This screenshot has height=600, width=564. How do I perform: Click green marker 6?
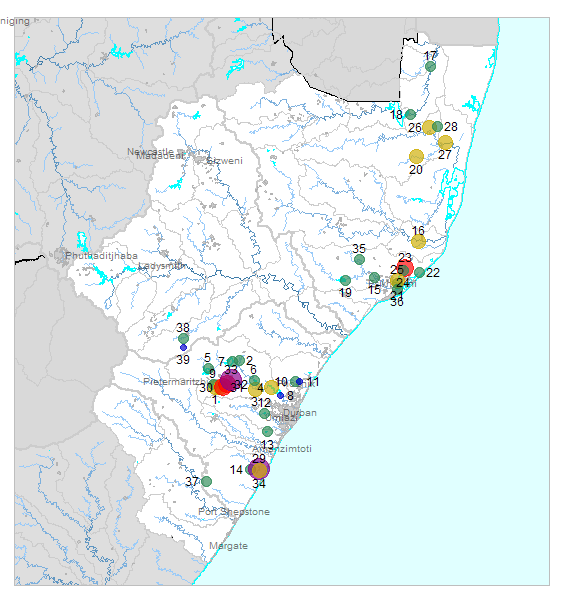(254, 380)
